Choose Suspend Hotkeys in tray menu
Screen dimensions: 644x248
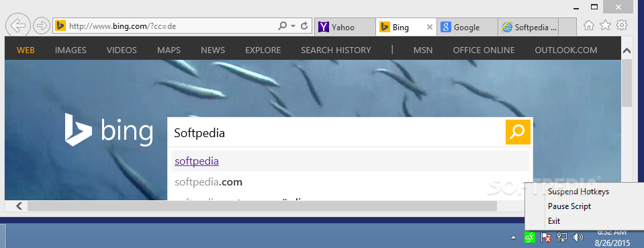pos(578,192)
